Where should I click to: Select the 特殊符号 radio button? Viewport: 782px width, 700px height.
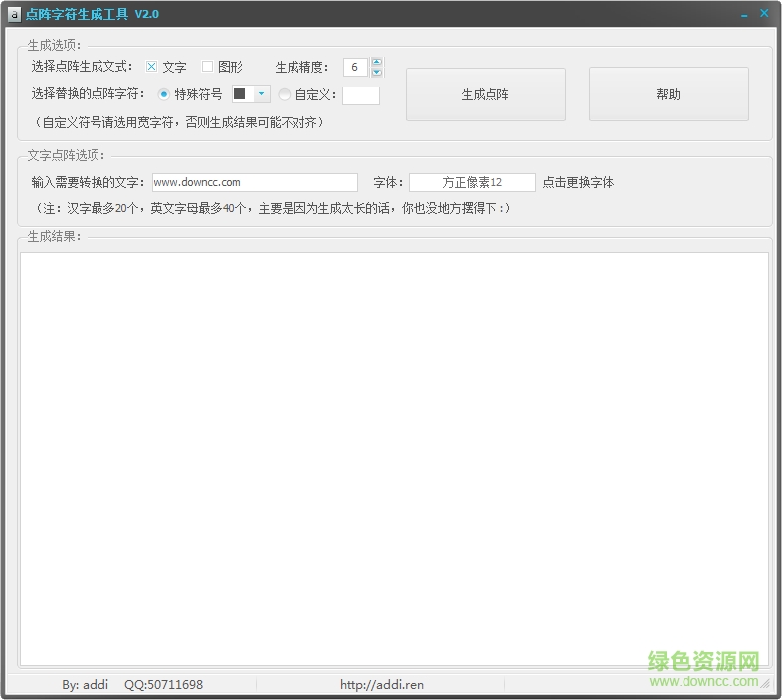pyautogui.click(x=164, y=94)
